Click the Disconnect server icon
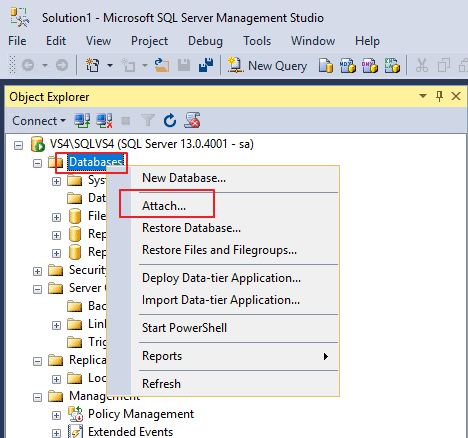The width and height of the screenshot is (468, 438). point(104,121)
